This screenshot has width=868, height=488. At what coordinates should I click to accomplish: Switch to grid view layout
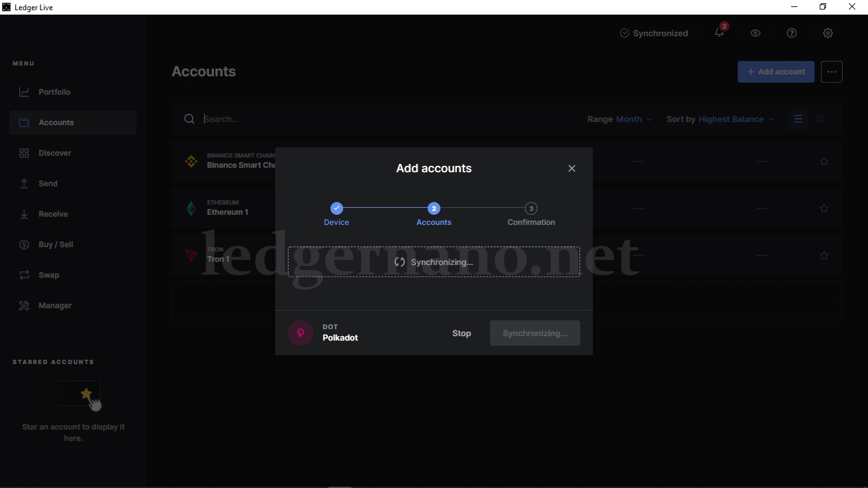click(x=820, y=119)
